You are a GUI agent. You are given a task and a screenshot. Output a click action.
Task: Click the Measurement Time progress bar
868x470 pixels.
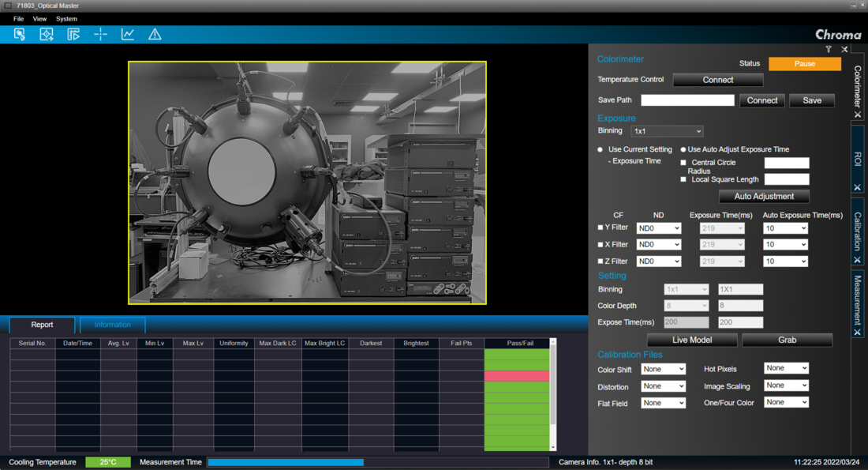(377, 462)
